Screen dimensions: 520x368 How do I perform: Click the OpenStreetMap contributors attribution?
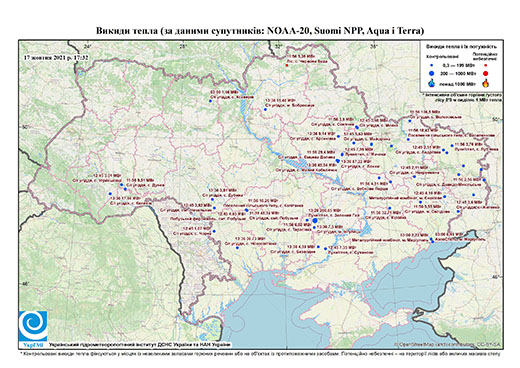coord(447,345)
